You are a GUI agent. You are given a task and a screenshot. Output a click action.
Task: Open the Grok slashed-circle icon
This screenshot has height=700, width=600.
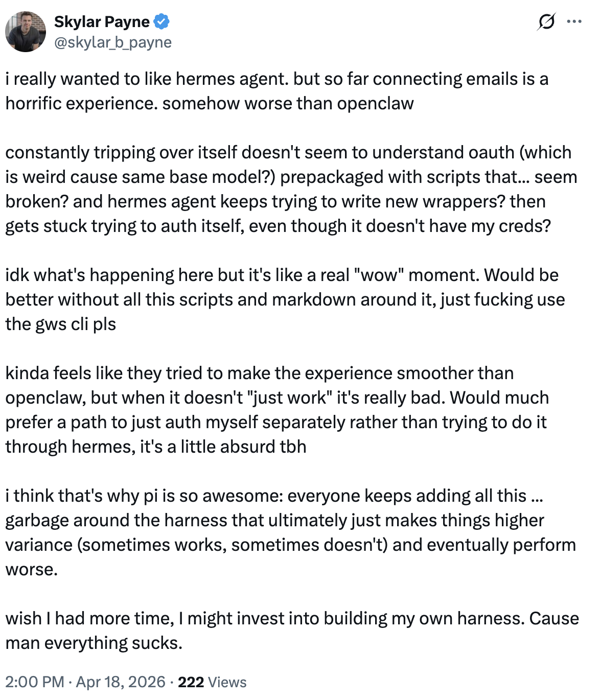(546, 22)
